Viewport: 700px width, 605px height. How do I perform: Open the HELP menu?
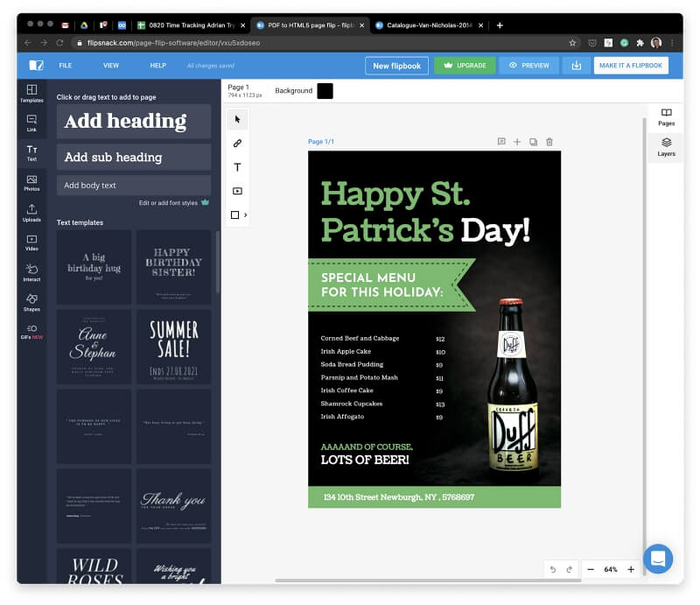[158, 66]
